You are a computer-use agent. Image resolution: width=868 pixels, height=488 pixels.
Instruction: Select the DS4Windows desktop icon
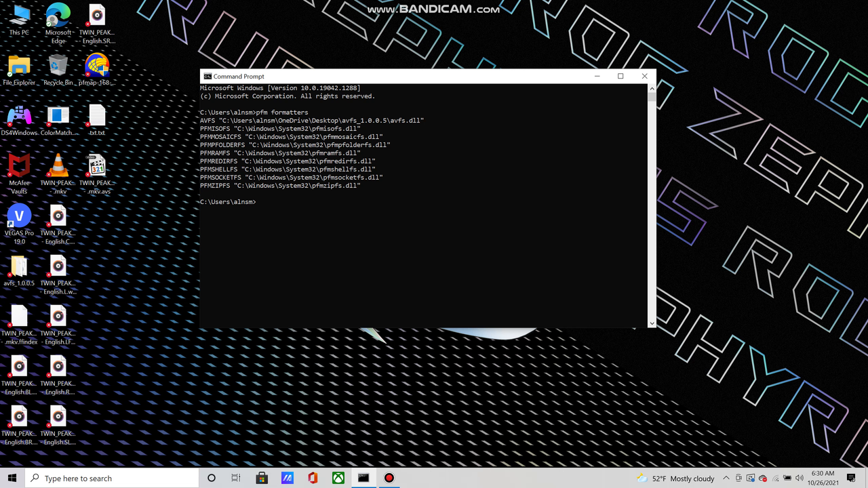tap(19, 121)
